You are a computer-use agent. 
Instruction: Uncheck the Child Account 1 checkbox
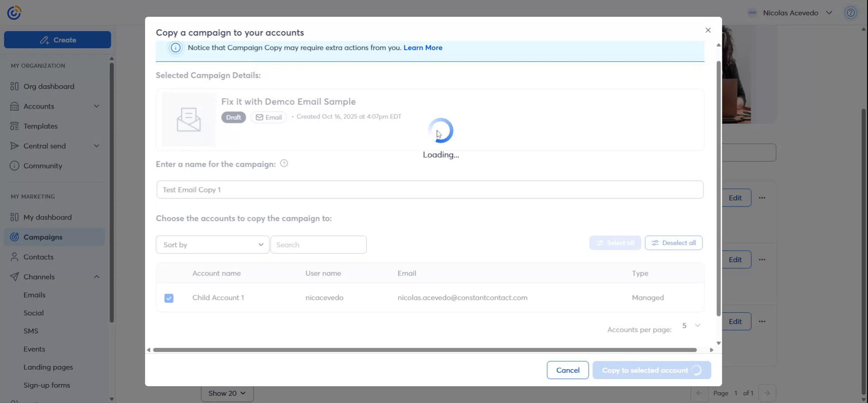(x=169, y=298)
